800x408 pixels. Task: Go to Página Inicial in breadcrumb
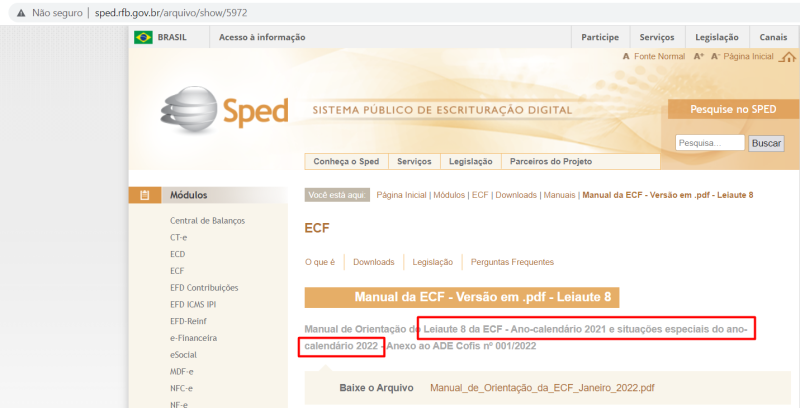tap(402, 195)
